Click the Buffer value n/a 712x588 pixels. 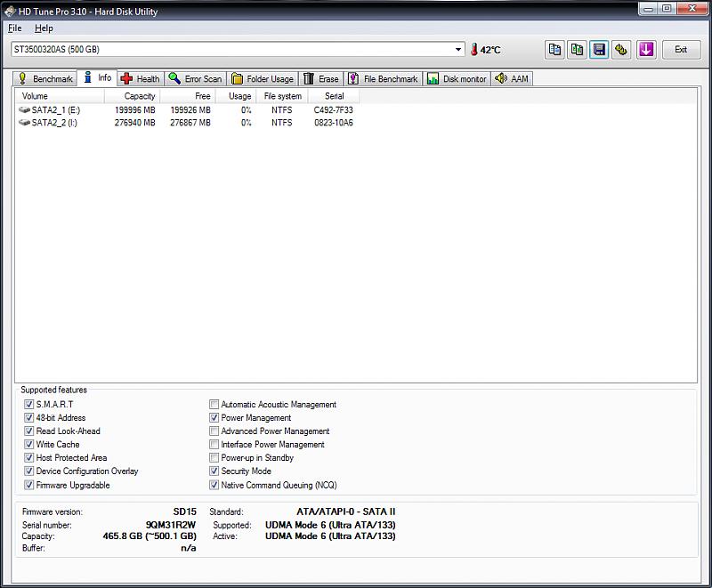(x=189, y=548)
